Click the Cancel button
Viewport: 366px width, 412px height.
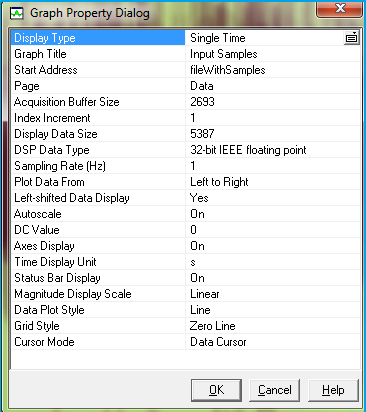[x=275, y=390]
